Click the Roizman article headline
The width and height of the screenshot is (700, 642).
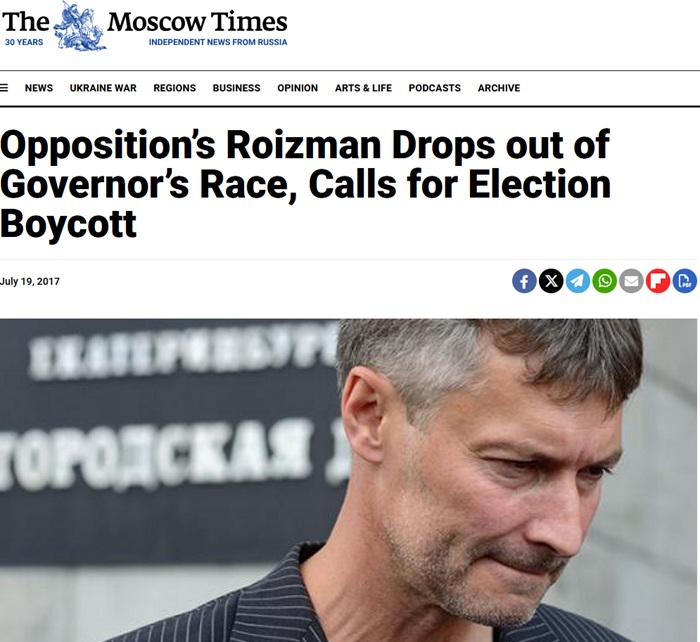(x=305, y=184)
